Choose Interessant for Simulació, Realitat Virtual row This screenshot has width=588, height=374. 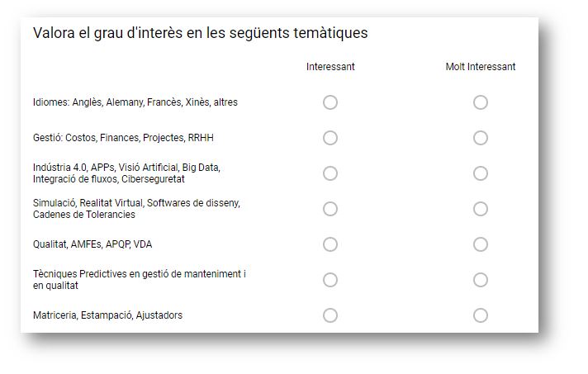click(x=330, y=209)
